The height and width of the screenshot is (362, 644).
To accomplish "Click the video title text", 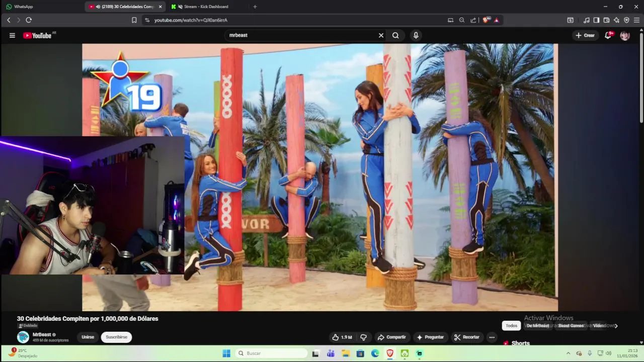I will 88,319.
